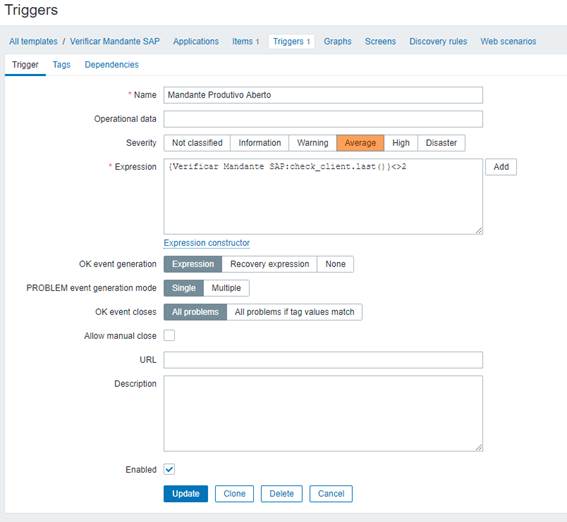The image size is (567, 522).
Task: Switch to the Dependencies tab
Action: click(111, 65)
